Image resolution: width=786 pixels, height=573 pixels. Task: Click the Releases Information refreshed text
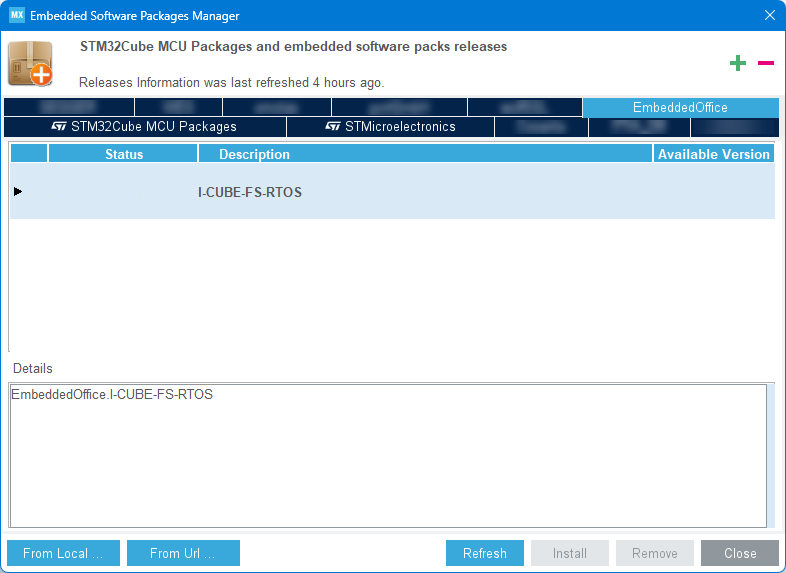(232, 83)
